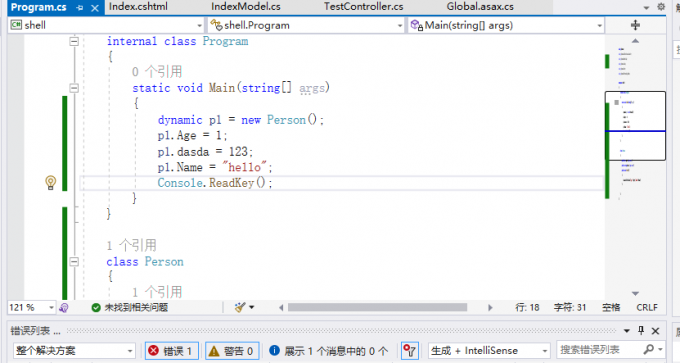Collapse the Main method block

pyautogui.click(x=74, y=88)
